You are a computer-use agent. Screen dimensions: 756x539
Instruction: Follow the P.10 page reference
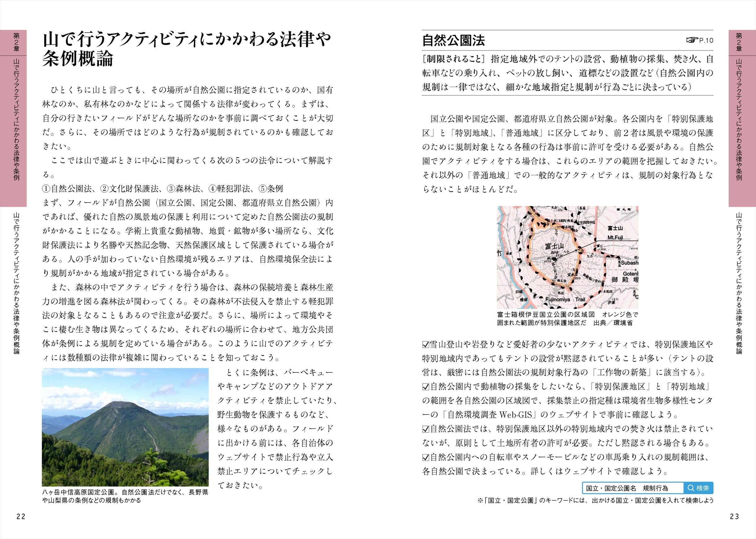[706, 41]
